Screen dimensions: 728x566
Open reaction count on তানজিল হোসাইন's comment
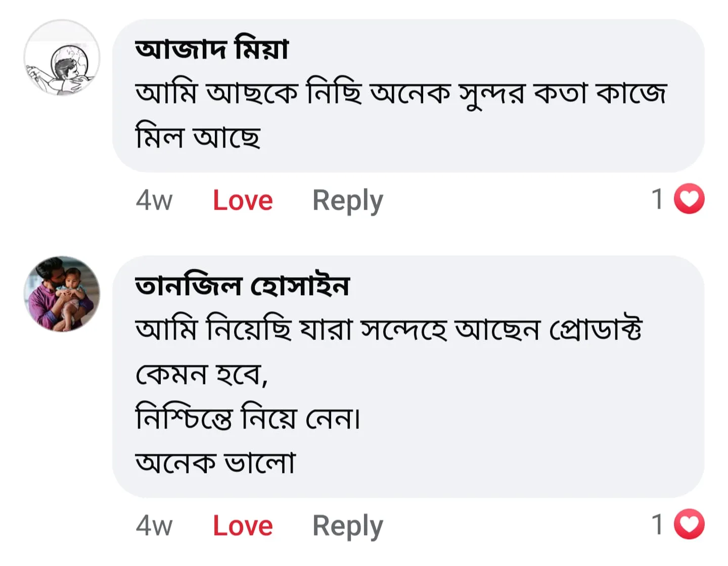coord(657,524)
